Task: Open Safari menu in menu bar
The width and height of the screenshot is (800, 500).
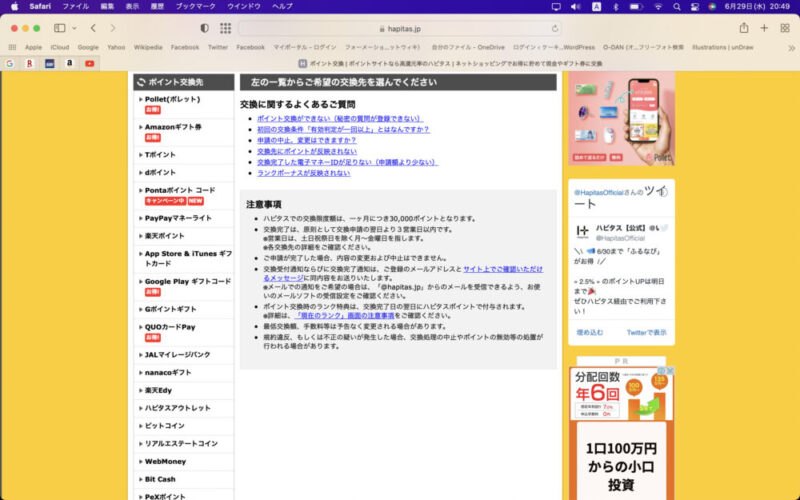Action: click(x=40, y=7)
